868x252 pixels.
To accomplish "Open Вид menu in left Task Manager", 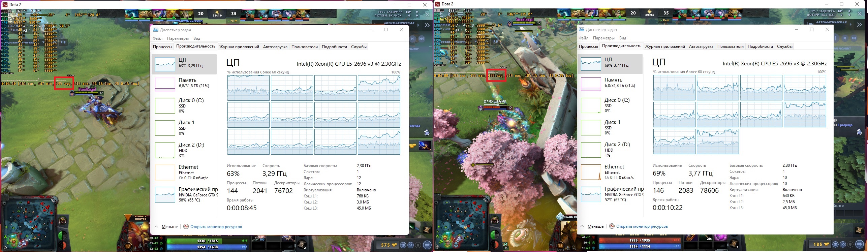I will tap(197, 38).
